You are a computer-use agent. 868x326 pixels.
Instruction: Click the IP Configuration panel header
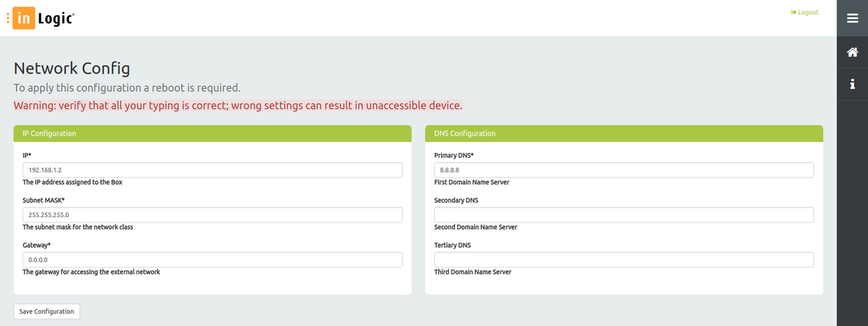[x=212, y=133]
